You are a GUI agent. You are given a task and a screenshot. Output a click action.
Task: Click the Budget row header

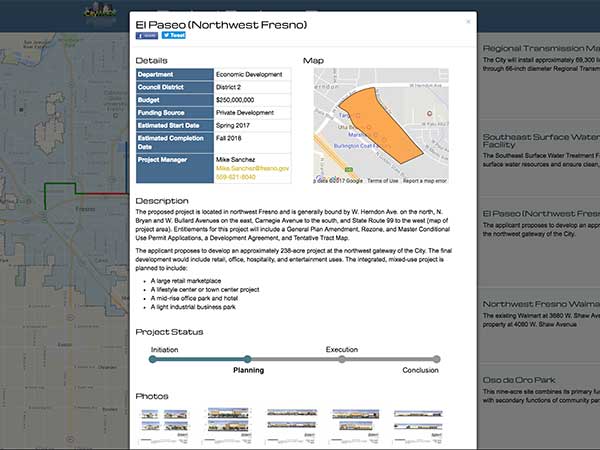175,100
